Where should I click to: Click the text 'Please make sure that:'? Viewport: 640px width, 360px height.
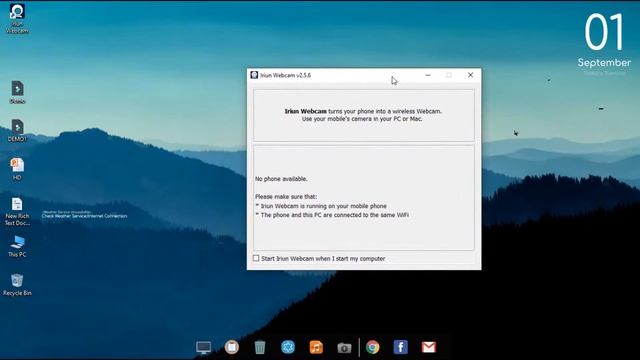(x=286, y=197)
